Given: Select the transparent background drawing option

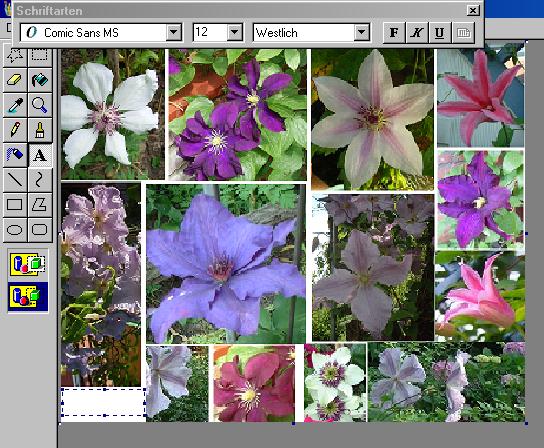Looking at the screenshot, I should pyautogui.click(x=28, y=296).
